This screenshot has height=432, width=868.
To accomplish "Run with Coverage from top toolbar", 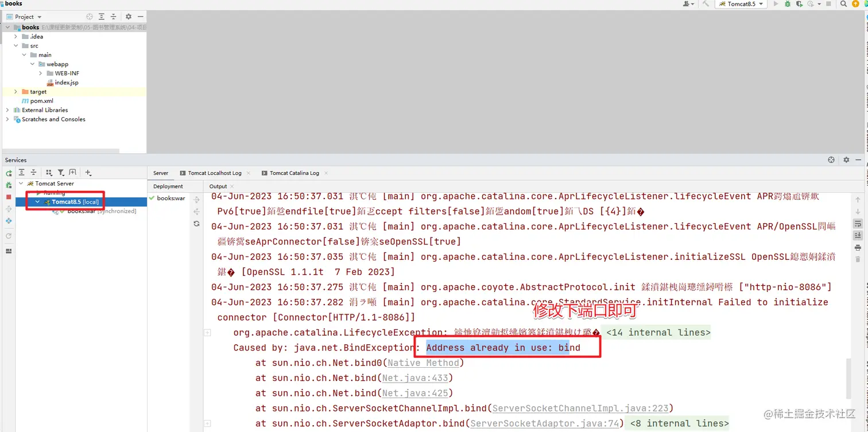I will [799, 4].
